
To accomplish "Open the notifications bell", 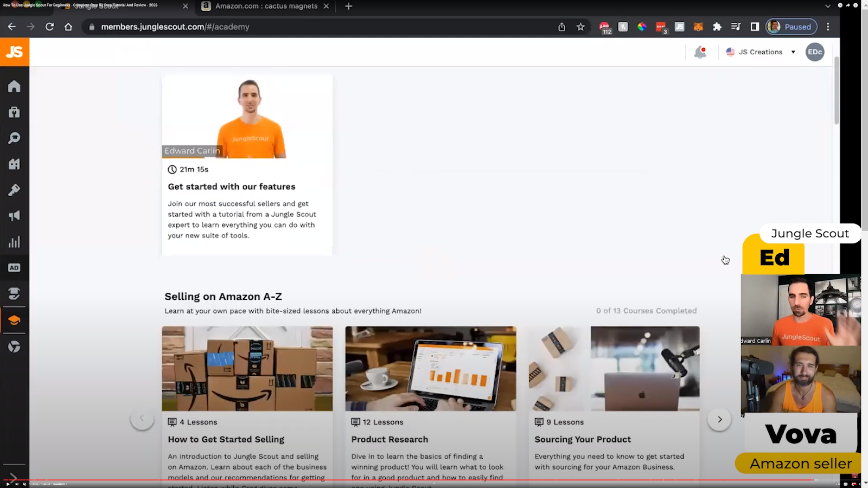I will pos(700,52).
